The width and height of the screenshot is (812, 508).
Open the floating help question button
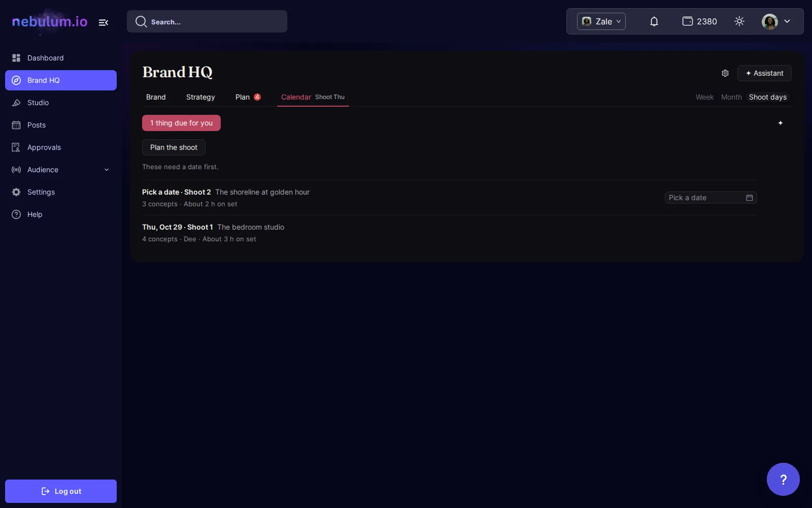(783, 479)
